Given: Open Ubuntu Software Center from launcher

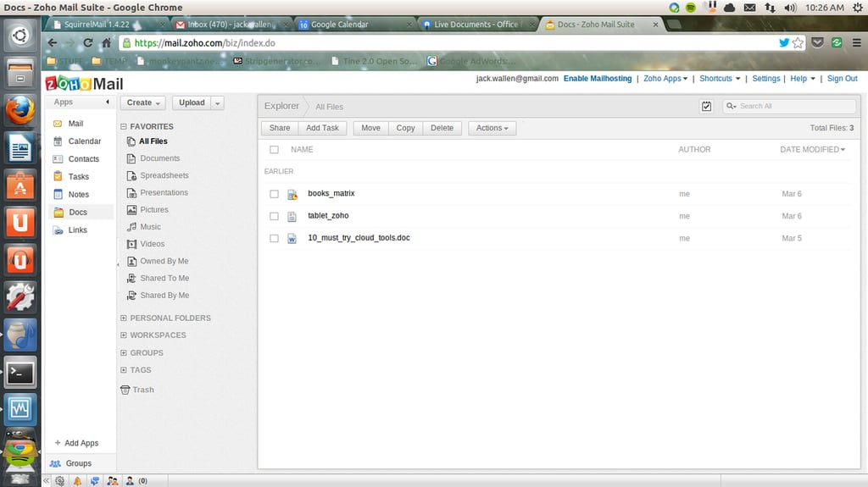Looking at the screenshot, I should tap(20, 185).
